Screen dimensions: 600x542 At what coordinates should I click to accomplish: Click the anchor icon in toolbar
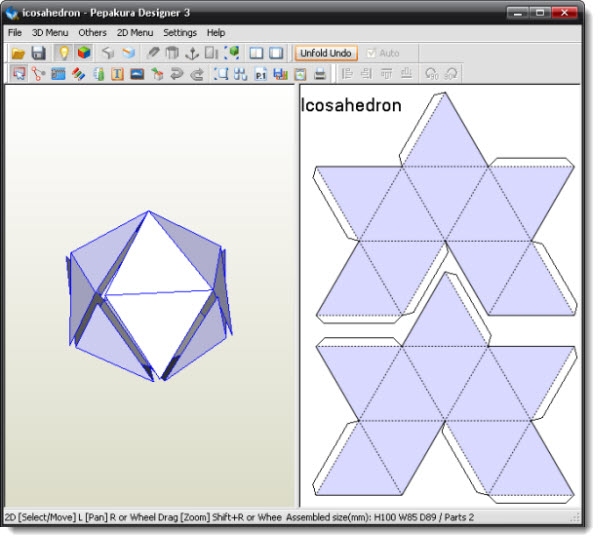192,53
